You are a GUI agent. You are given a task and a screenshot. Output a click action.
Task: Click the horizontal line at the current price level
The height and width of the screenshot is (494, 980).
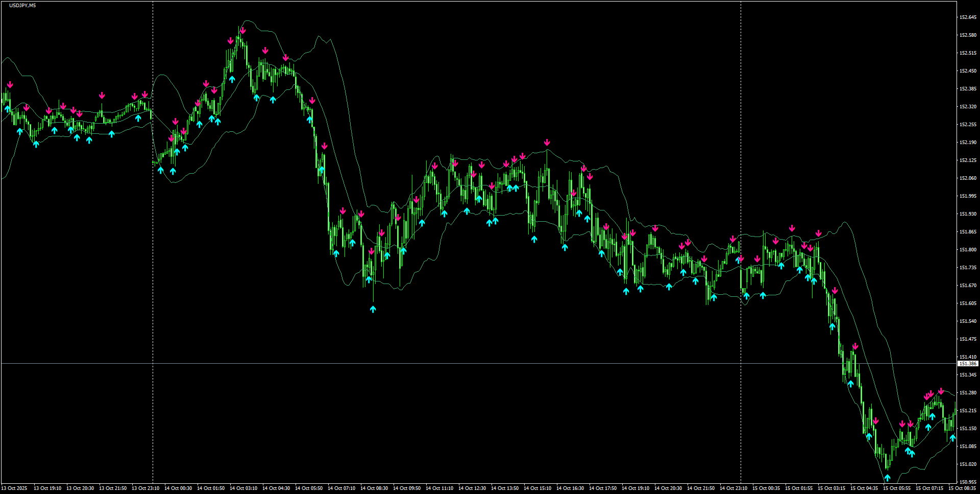coord(459,363)
